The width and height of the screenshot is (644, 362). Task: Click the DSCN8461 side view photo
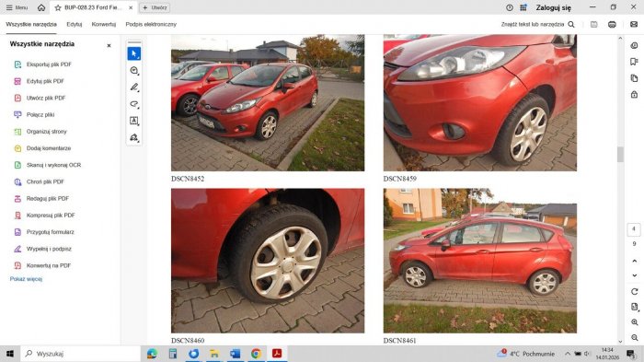click(479, 261)
